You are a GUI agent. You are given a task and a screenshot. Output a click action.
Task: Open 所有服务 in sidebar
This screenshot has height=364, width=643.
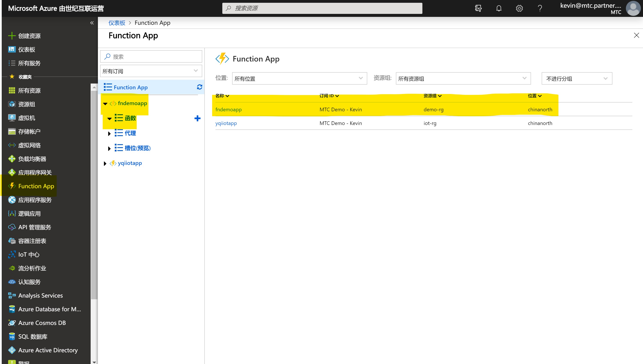(x=29, y=63)
